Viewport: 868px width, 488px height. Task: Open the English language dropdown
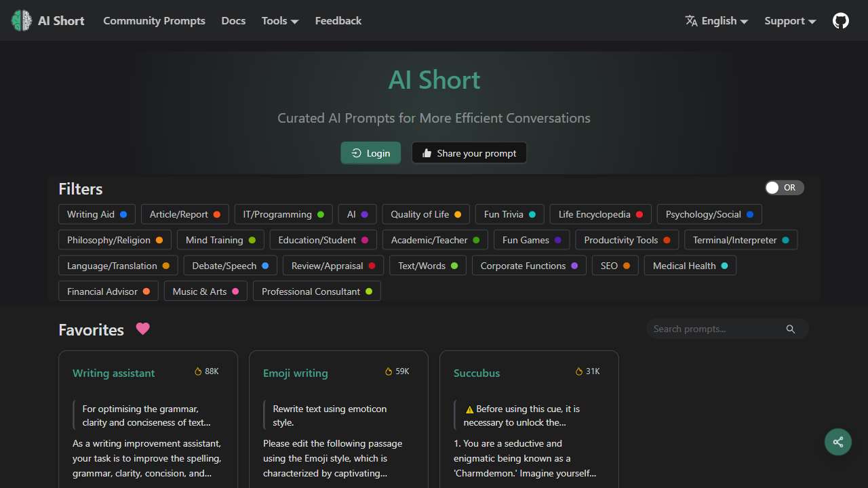coord(716,20)
